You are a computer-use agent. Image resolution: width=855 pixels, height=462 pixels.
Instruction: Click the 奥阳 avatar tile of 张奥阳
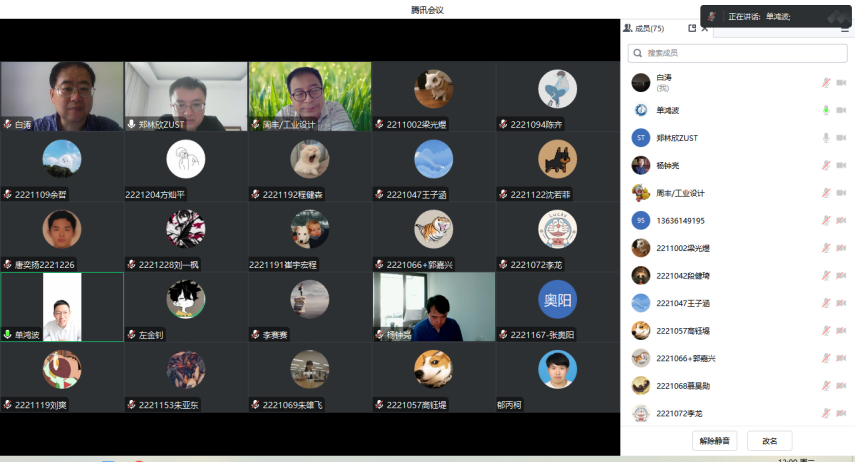[x=558, y=300]
